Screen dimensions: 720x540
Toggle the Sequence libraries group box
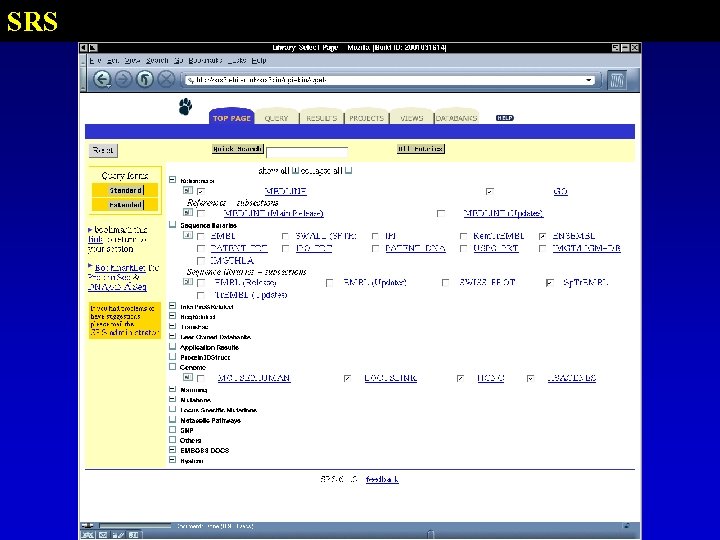point(173,225)
